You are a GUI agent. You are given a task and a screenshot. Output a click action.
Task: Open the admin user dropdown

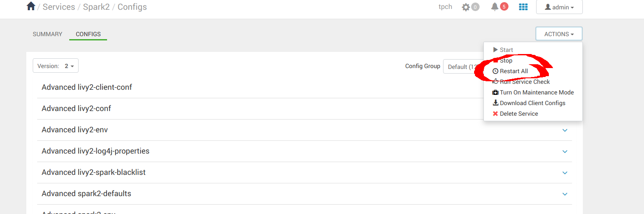coord(559,7)
